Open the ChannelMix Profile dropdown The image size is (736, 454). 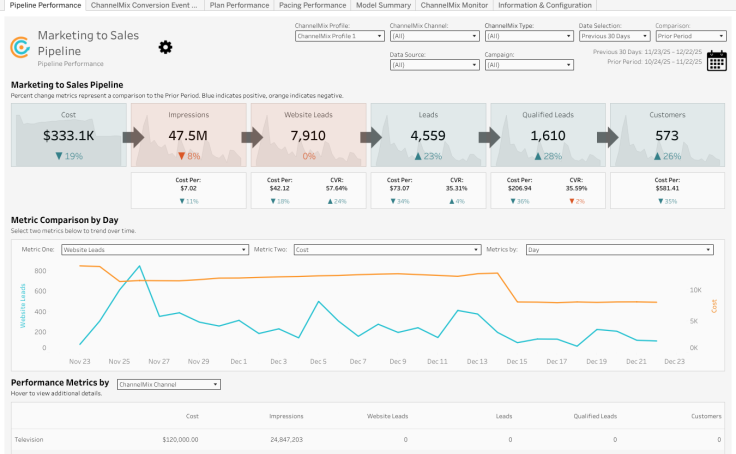pyautogui.click(x=340, y=36)
